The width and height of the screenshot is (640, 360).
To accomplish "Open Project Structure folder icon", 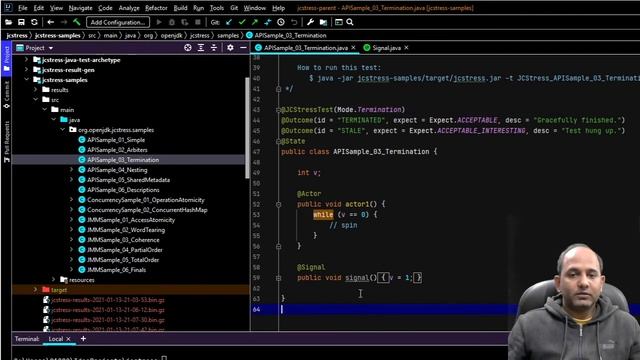I will 323,22.
